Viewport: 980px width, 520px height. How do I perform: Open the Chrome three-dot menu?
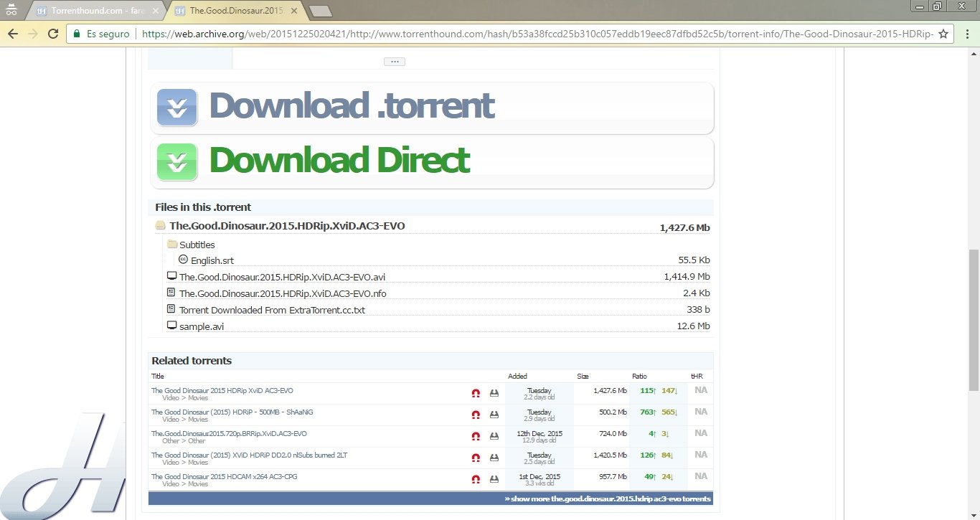tap(966, 34)
